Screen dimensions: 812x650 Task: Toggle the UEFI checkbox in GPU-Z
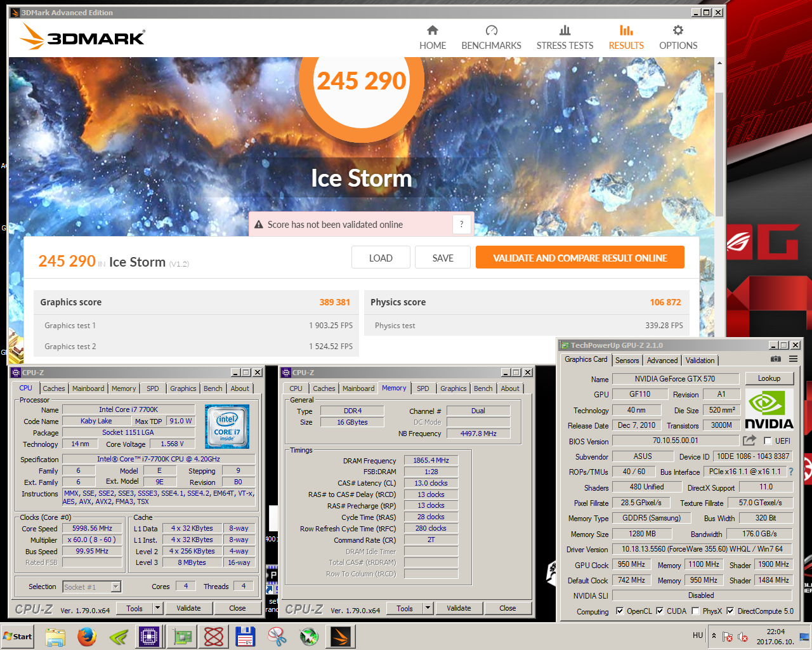768,441
